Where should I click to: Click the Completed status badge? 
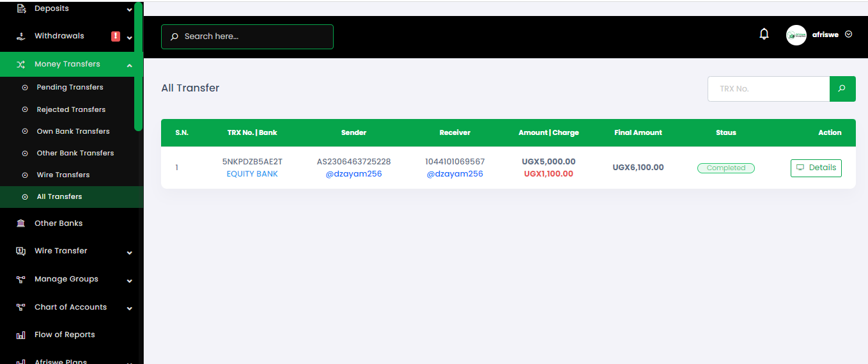coord(726,168)
